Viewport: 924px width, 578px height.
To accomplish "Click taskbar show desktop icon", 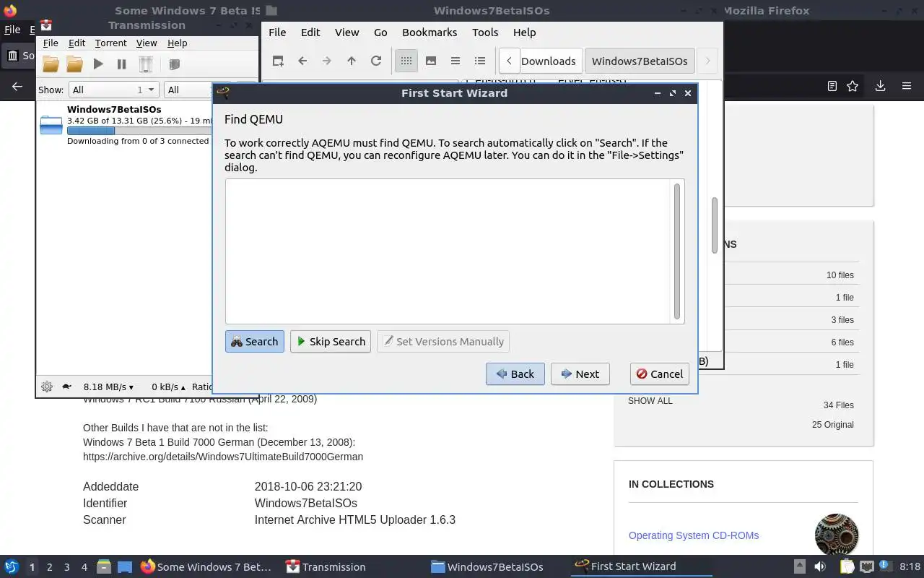I will click(124, 567).
